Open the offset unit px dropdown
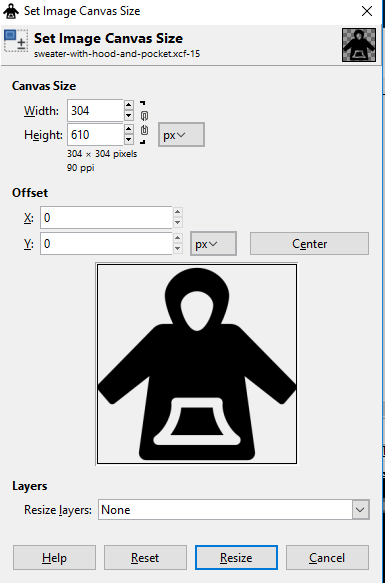This screenshot has height=583, width=385. point(213,244)
